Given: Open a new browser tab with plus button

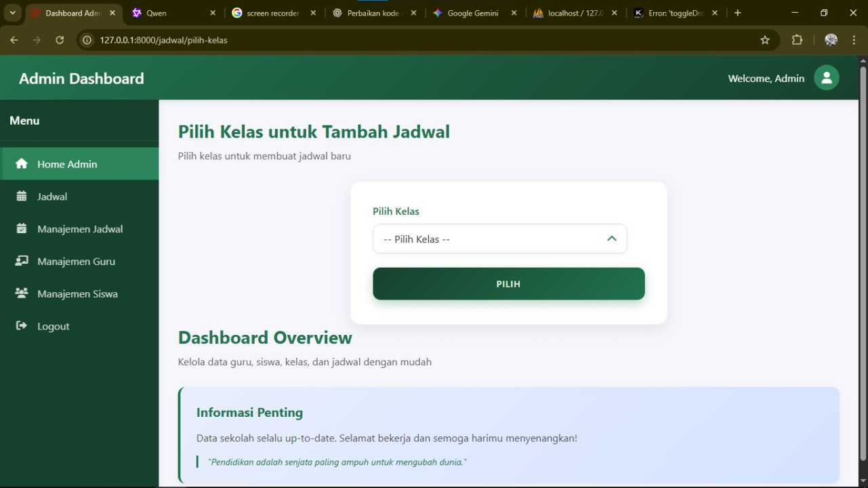Looking at the screenshot, I should pyautogui.click(x=737, y=13).
